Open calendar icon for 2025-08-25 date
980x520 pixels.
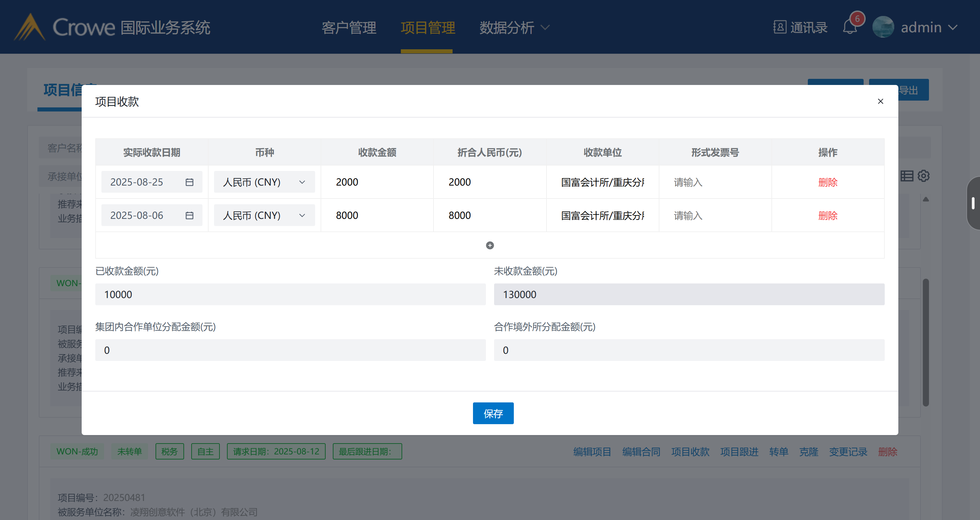point(189,182)
